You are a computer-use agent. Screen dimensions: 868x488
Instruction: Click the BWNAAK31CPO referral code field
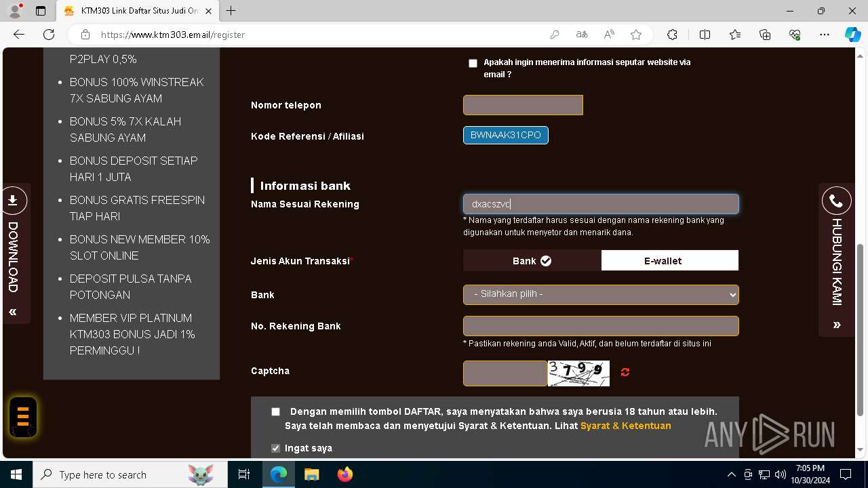506,135
